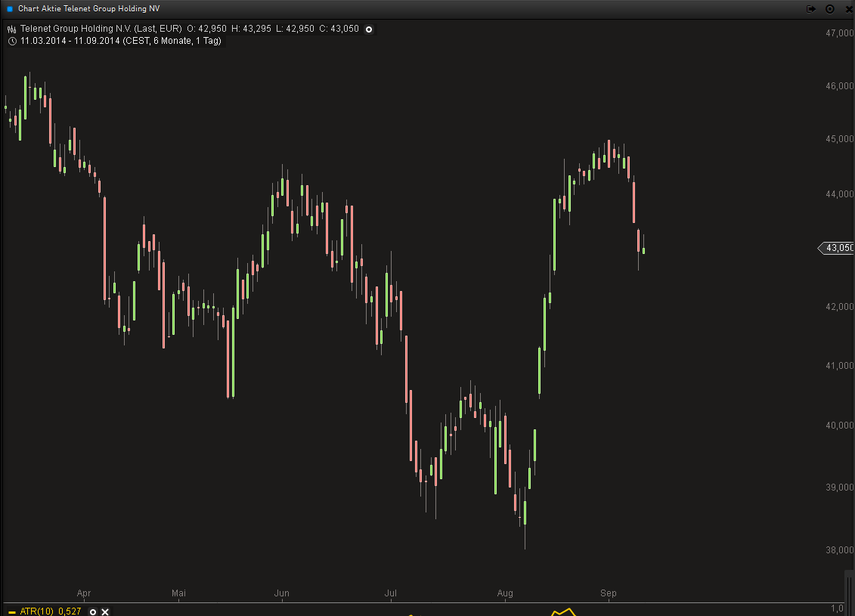Screen dimensions: 855x616
Task: Click the 47,000 label on the price axis
Action: (840, 33)
